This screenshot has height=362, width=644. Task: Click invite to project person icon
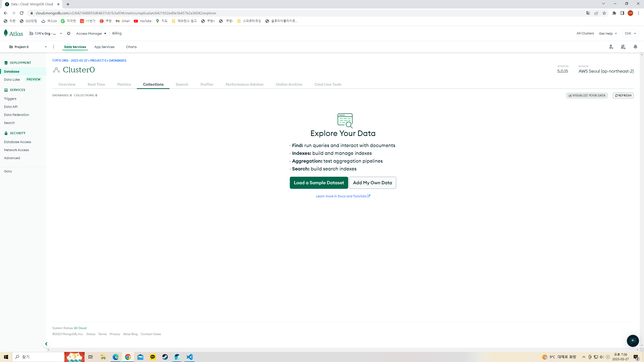[x=611, y=47]
